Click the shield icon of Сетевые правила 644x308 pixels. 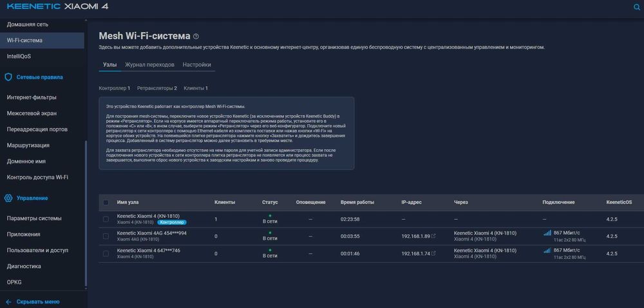[x=8, y=77]
